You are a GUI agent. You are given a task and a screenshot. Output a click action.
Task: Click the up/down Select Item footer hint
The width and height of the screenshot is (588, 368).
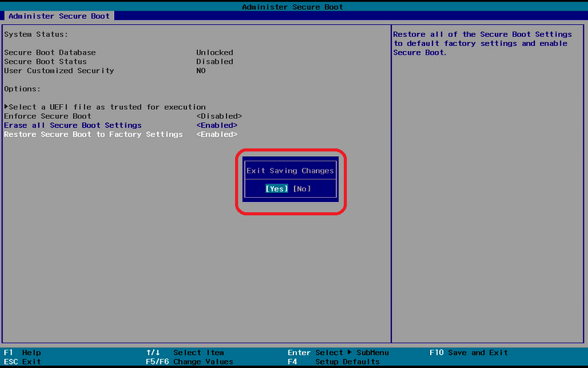185,353
